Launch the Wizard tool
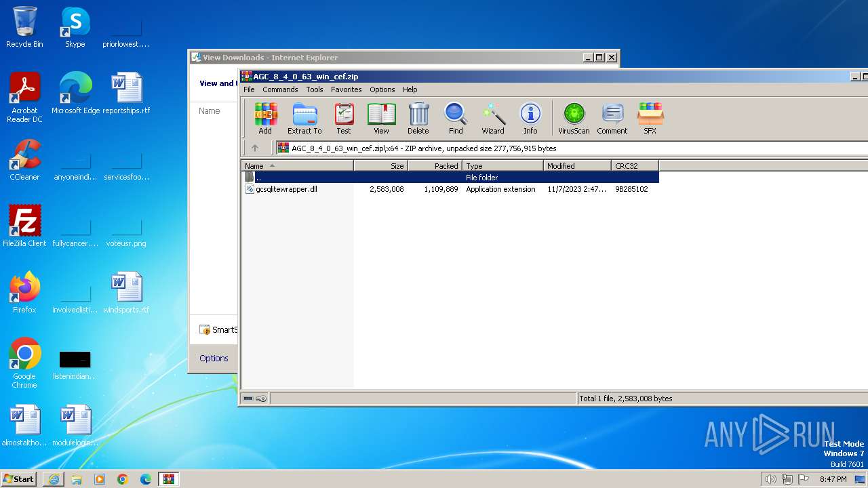 click(493, 119)
